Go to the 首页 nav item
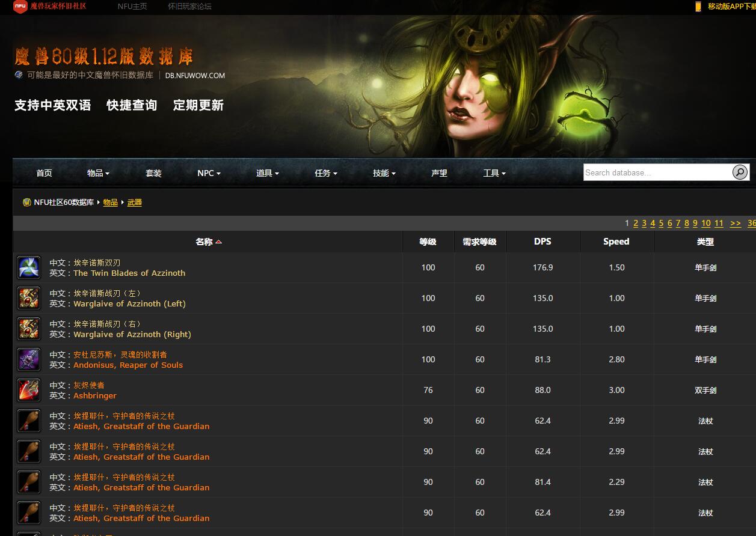The image size is (756, 536). [44, 173]
